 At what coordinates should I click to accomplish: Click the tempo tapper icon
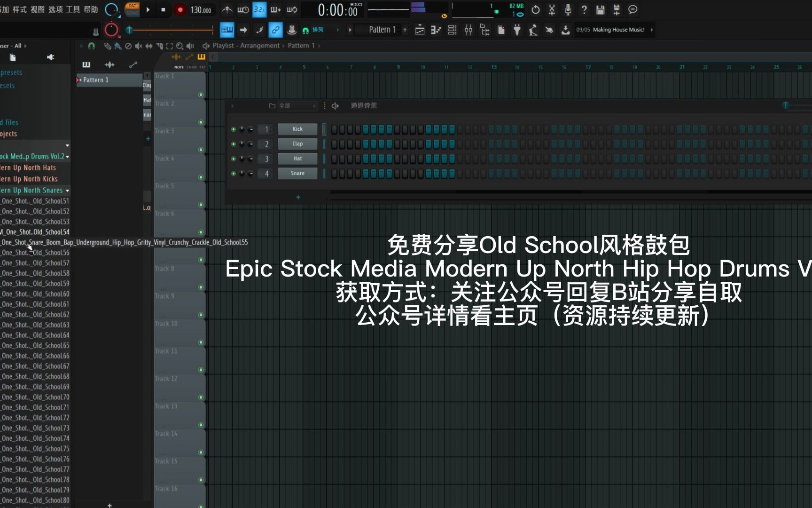click(533, 30)
